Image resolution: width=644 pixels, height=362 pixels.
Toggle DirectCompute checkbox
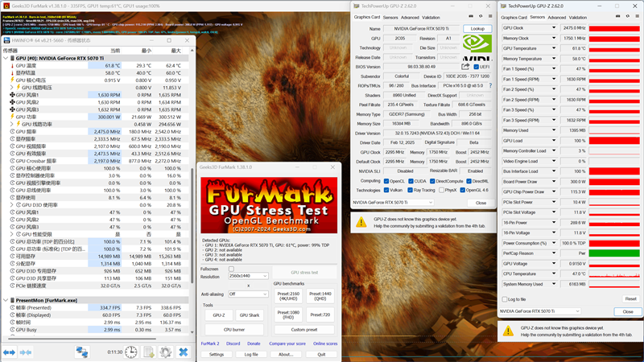pos(432,181)
